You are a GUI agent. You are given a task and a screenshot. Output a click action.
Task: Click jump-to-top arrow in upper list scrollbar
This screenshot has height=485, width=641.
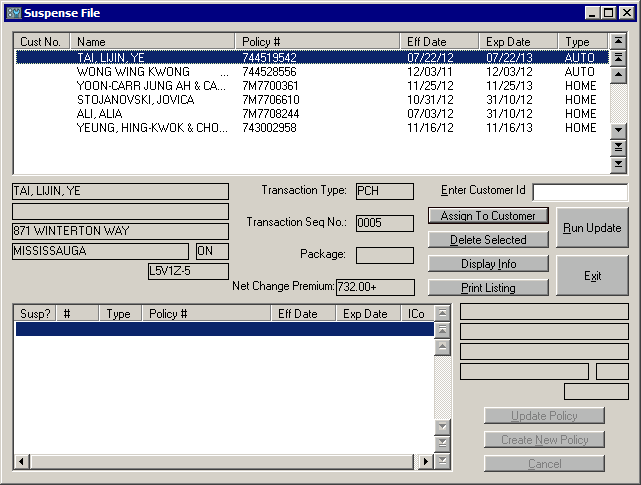tap(618, 41)
